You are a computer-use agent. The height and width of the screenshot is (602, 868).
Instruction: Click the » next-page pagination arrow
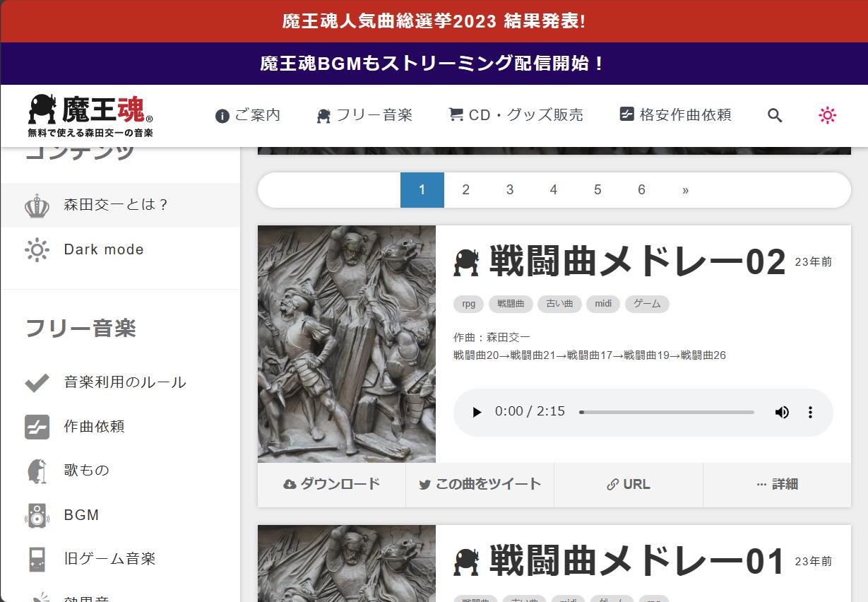click(685, 190)
